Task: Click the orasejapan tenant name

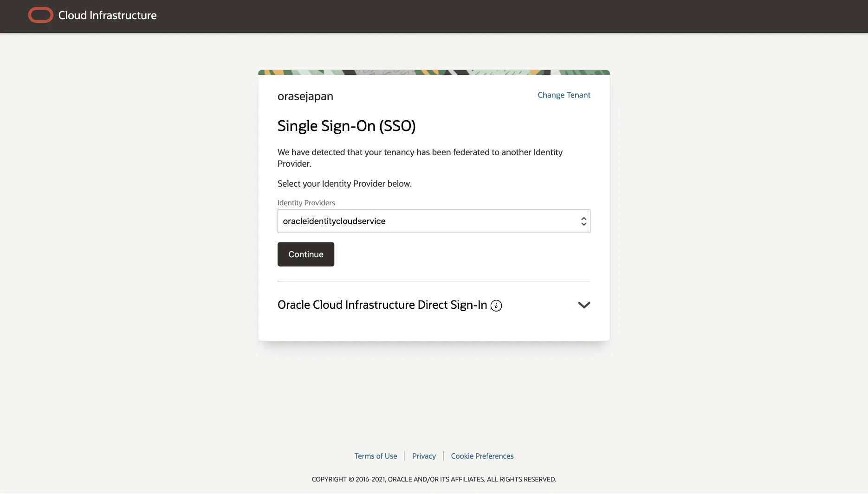Action: (x=305, y=96)
